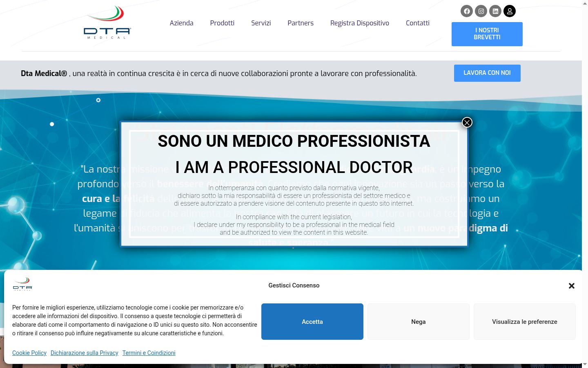
Task: Open the Facebook social icon
Action: (467, 11)
